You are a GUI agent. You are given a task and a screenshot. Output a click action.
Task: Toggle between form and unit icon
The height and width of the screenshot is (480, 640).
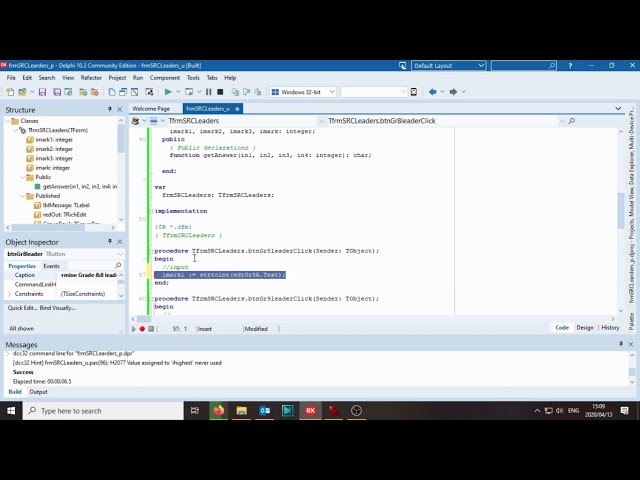coord(134,92)
